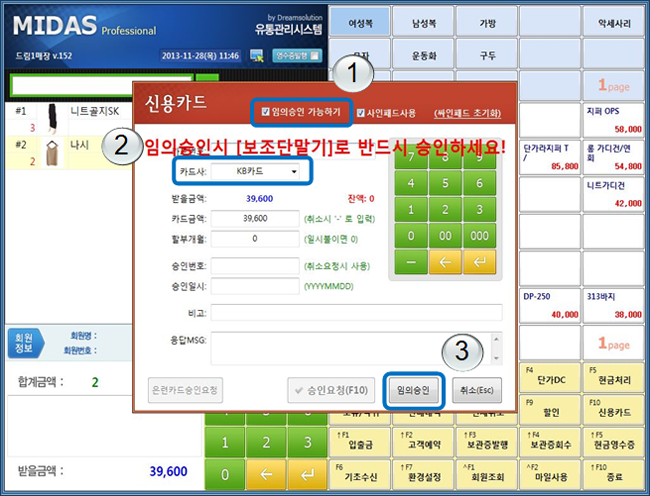Click 마일사용 mileage key
The width and height of the screenshot is (650, 496).
click(550, 475)
